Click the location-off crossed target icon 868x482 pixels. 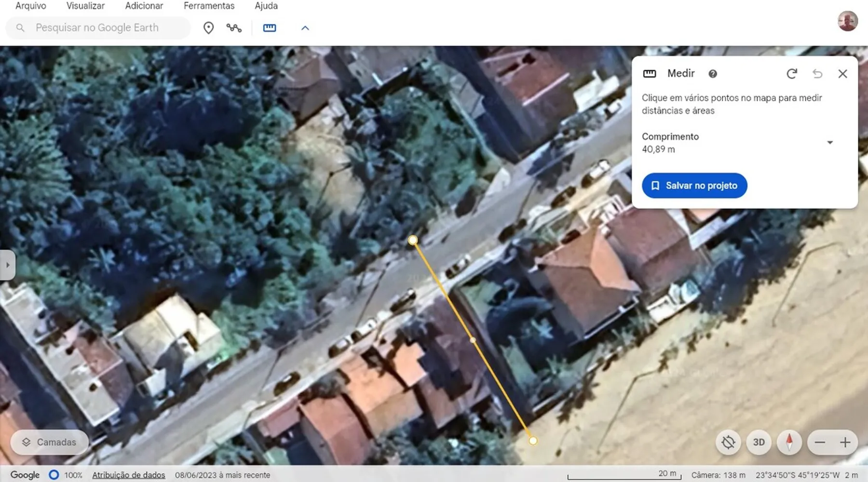click(x=728, y=442)
